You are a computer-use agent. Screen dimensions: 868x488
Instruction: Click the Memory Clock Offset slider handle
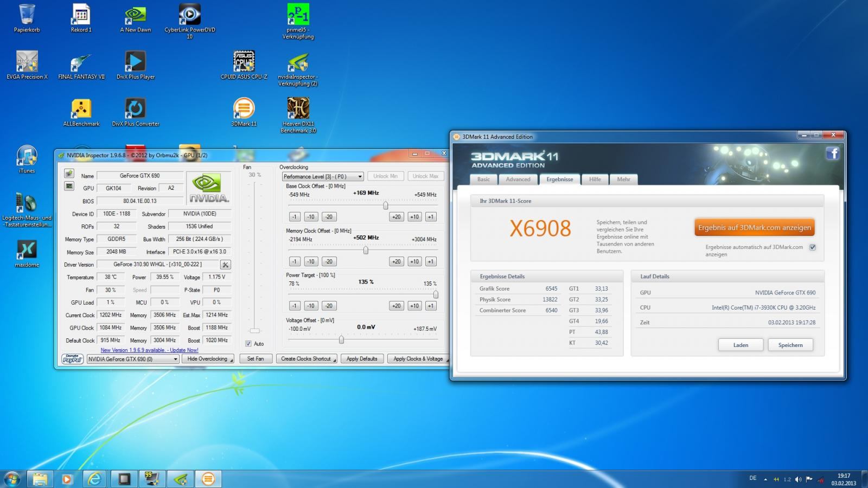pyautogui.click(x=366, y=250)
